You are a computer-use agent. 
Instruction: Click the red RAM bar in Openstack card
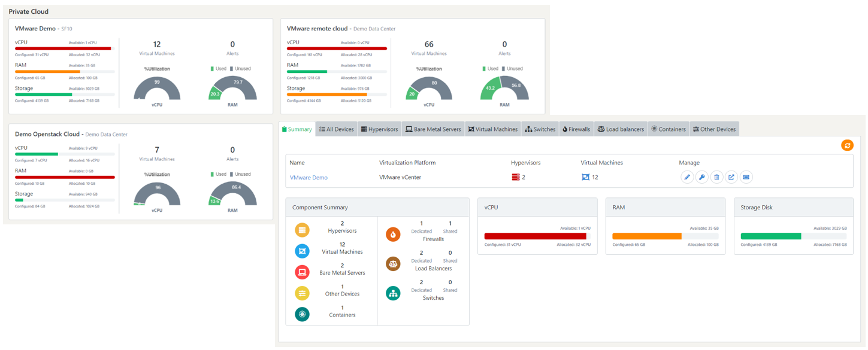65,177
